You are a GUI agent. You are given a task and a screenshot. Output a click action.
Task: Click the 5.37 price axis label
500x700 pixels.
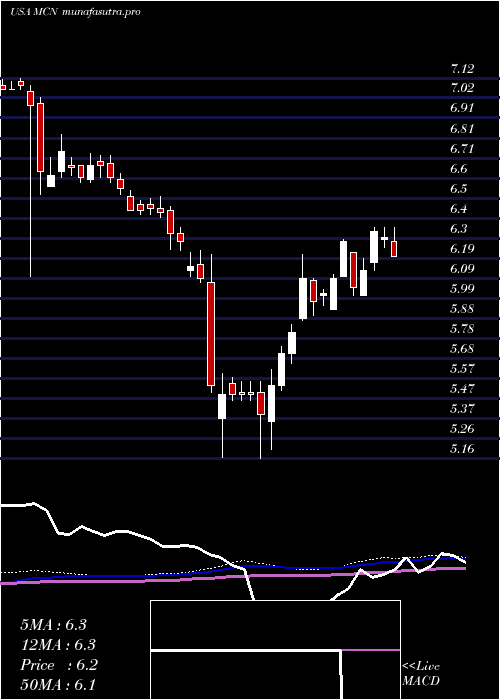[462, 409]
